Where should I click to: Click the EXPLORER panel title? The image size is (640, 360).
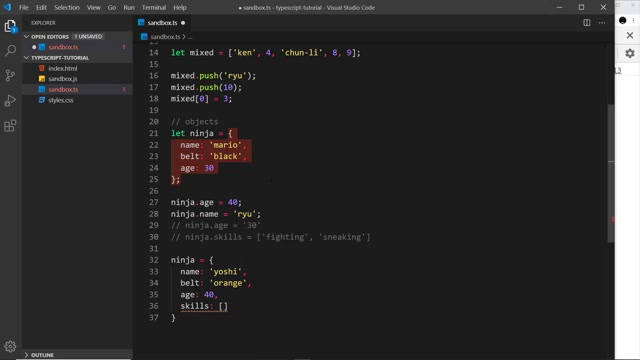[x=43, y=23]
